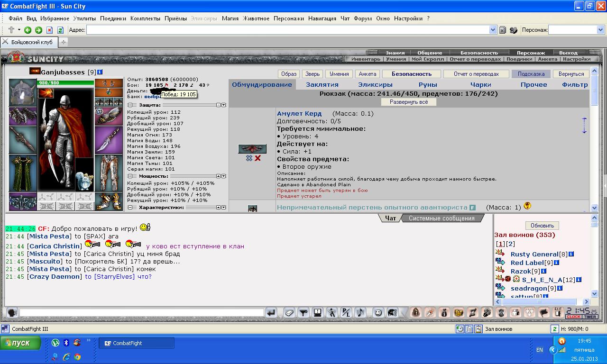Open seadragon player link
607x364 pixels.
[529, 288]
